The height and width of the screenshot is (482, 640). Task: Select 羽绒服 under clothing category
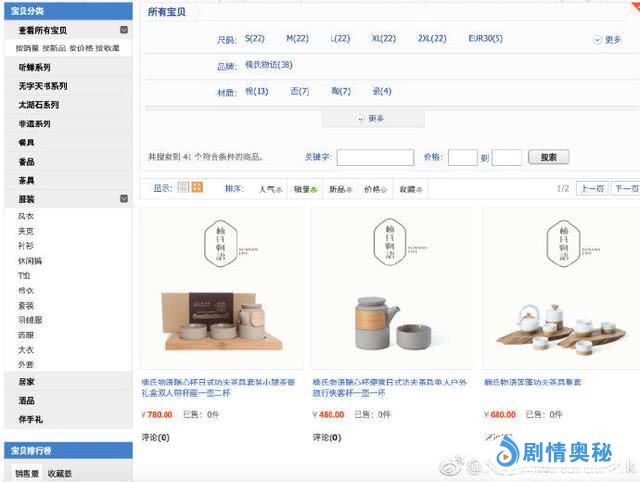[29, 321]
